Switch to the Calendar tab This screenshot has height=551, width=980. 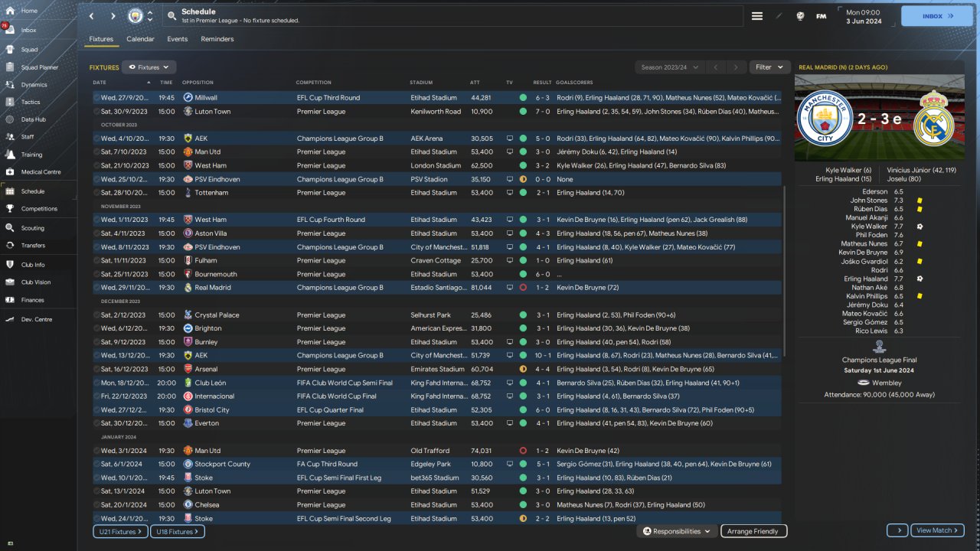click(x=140, y=39)
